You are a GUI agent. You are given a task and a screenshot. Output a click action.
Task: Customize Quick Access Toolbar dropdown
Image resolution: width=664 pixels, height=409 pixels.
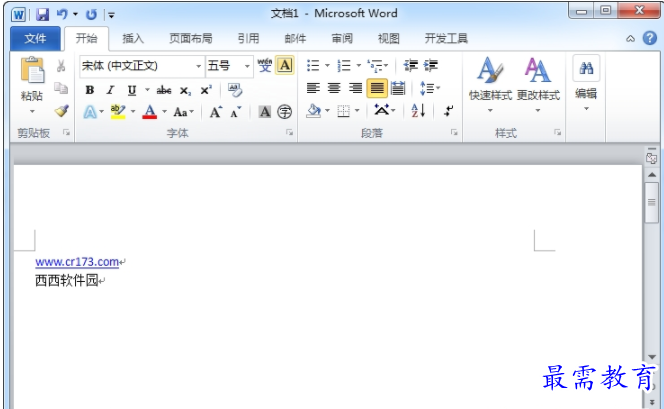pos(111,15)
